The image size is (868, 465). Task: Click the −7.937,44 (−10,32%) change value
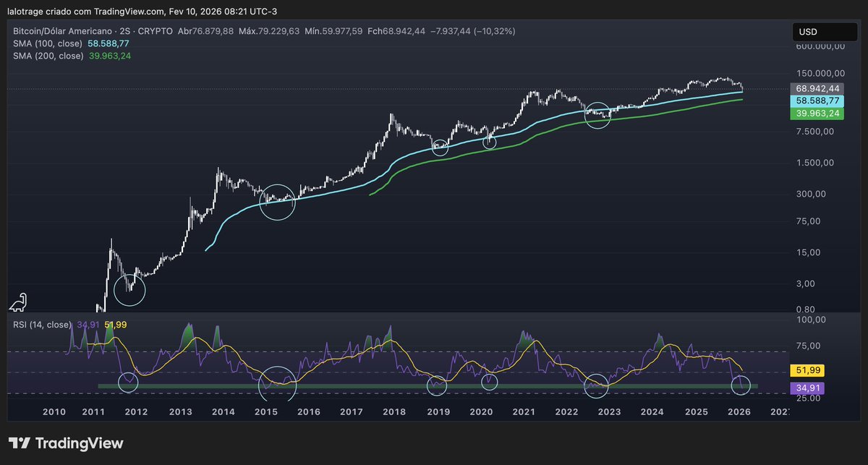472,32
